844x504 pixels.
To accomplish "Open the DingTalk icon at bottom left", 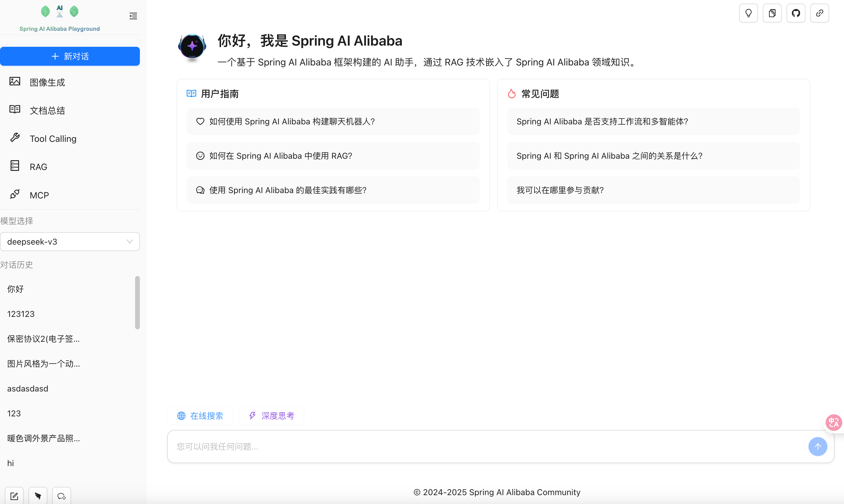I will pos(38,495).
